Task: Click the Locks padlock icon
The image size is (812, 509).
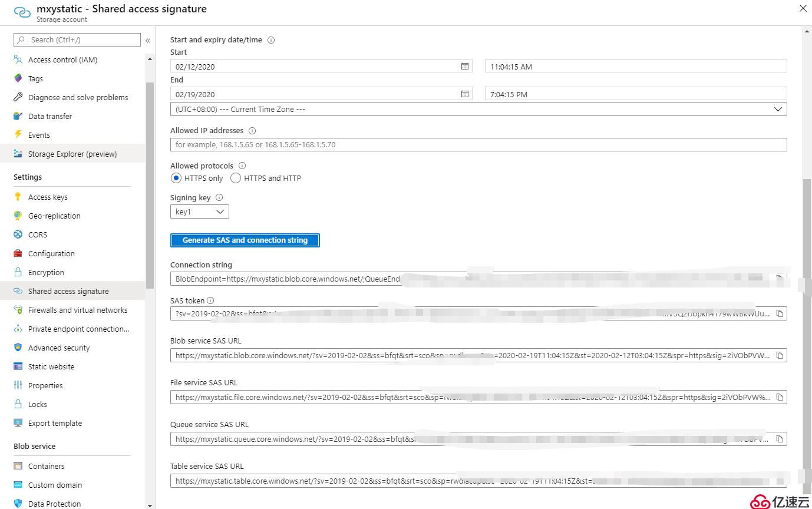Action: 18,404
